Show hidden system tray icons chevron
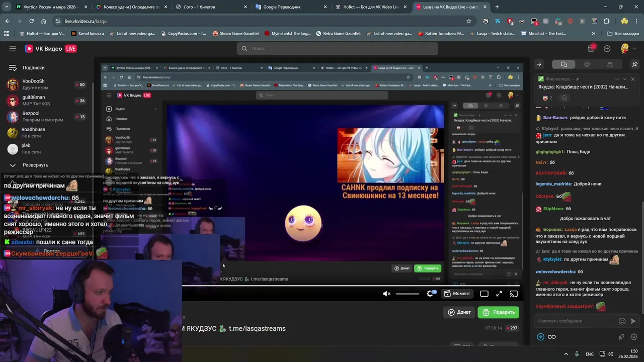 click(x=566, y=354)
